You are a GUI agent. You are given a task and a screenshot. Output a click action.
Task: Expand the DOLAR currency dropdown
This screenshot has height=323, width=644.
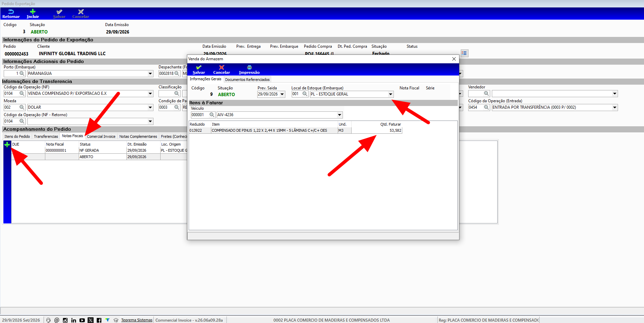150,107
